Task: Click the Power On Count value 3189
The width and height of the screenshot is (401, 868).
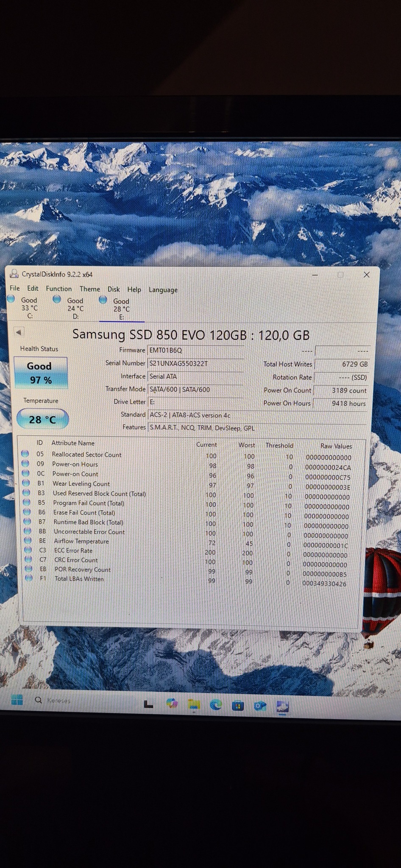Action: 340,390
